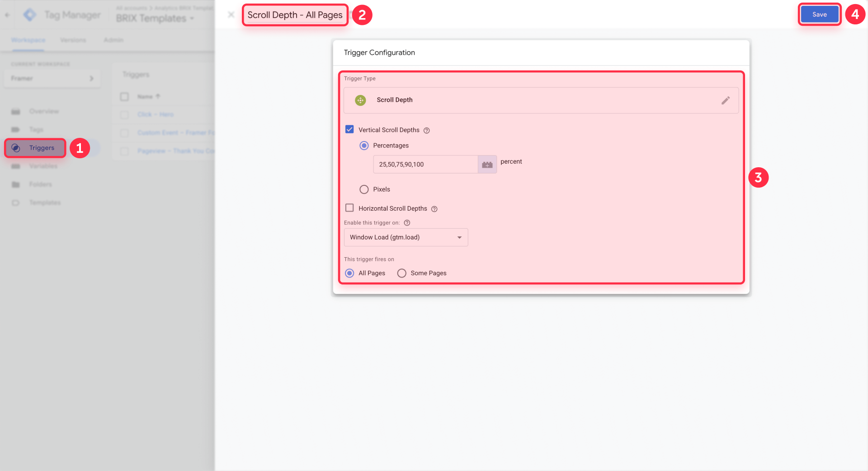Click the pencil icon to edit trigger type
The width and height of the screenshot is (868, 471).
(x=726, y=100)
